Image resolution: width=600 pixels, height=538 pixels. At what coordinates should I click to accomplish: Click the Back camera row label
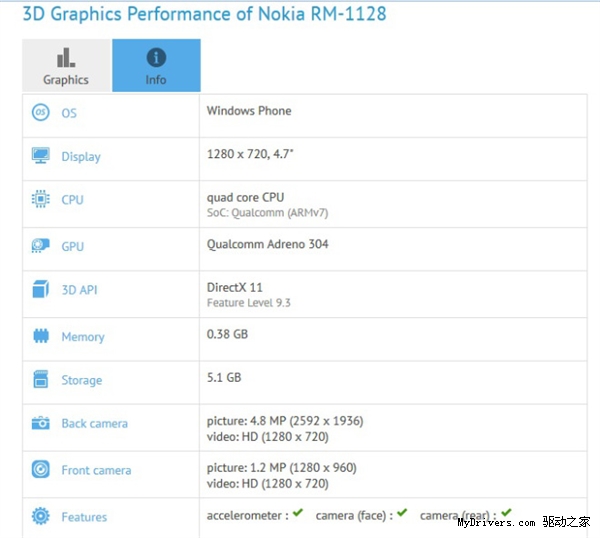click(x=94, y=424)
